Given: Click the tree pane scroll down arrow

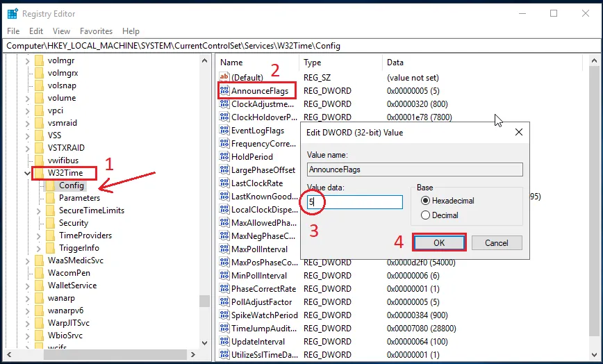Looking at the screenshot, I should coord(204,342).
